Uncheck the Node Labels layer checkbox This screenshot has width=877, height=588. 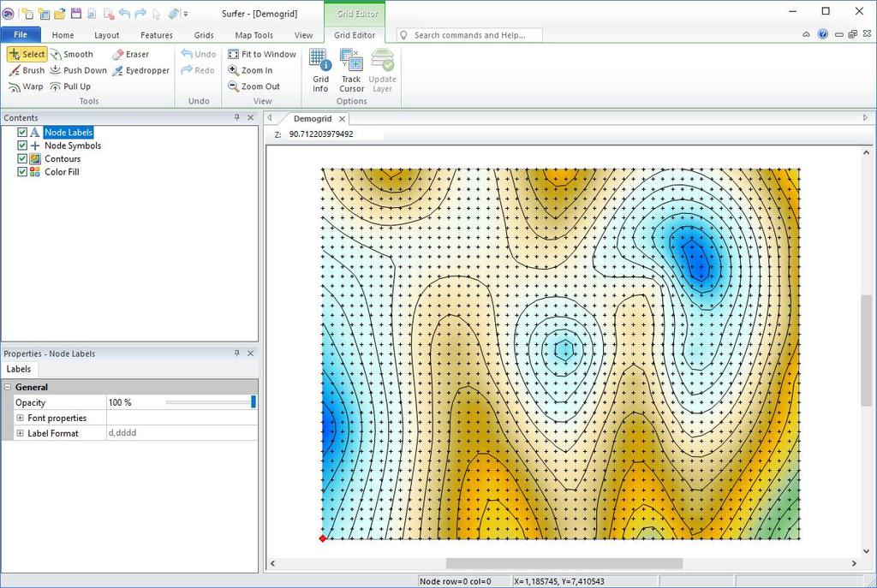(x=22, y=132)
